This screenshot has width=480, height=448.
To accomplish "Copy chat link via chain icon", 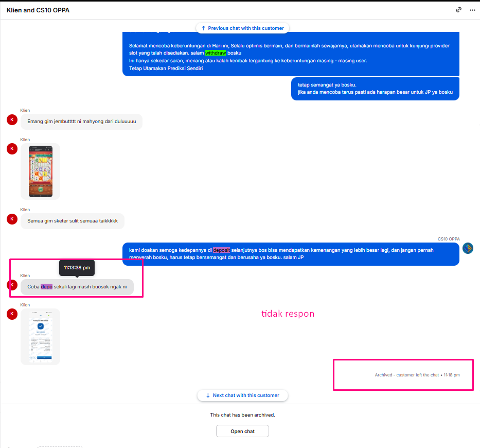I will coord(458,10).
